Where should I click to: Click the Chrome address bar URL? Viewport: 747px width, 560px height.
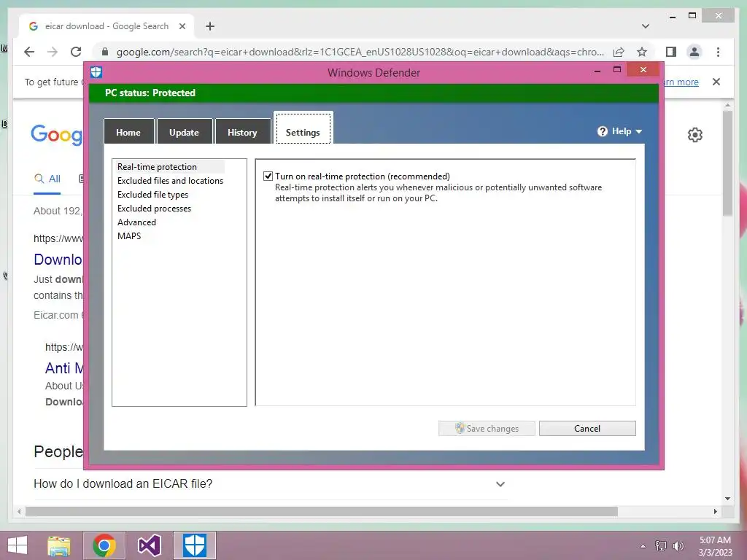pos(360,52)
